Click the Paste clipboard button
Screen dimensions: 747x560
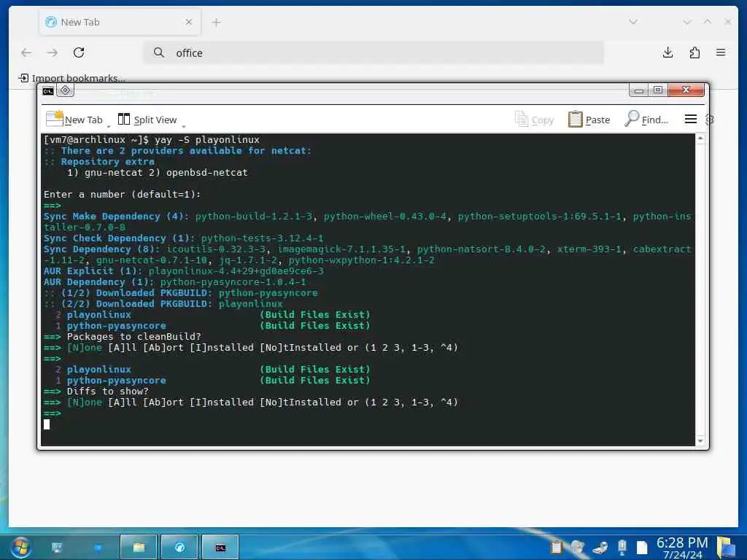589,120
